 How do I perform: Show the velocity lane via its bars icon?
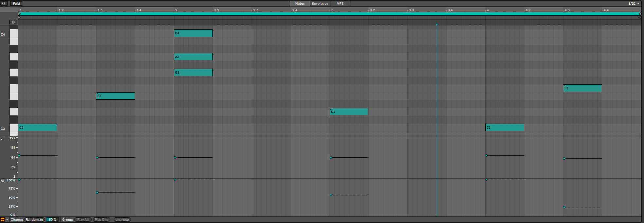[x=2, y=139]
